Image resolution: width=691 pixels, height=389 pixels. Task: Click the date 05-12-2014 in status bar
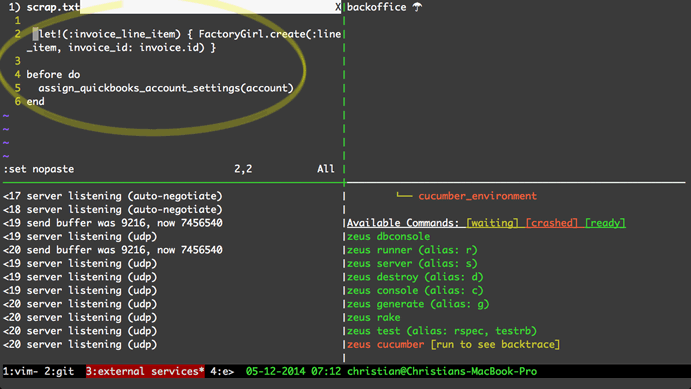tap(275, 371)
